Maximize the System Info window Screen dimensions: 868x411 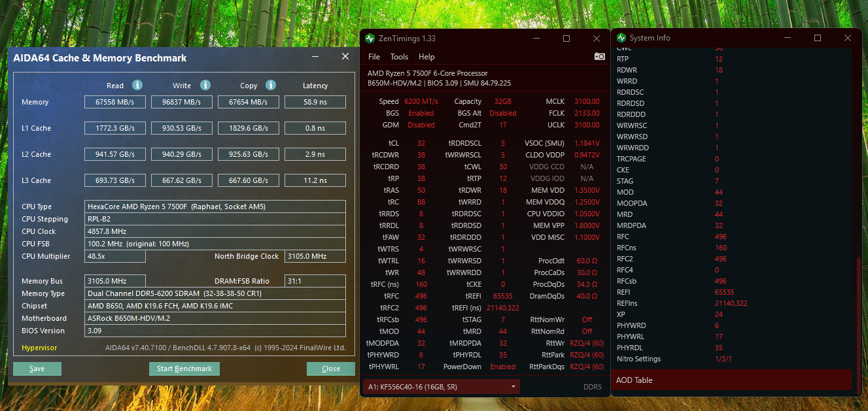(818, 38)
